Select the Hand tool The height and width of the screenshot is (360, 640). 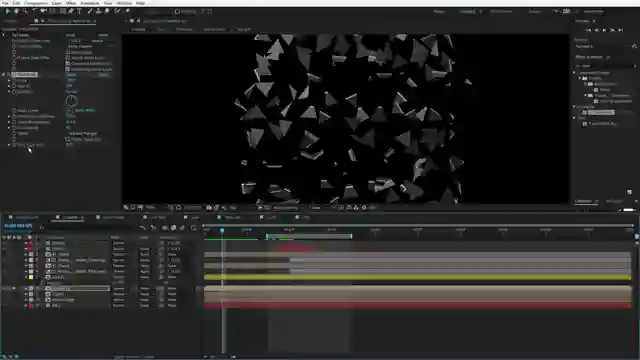click(x=16, y=11)
